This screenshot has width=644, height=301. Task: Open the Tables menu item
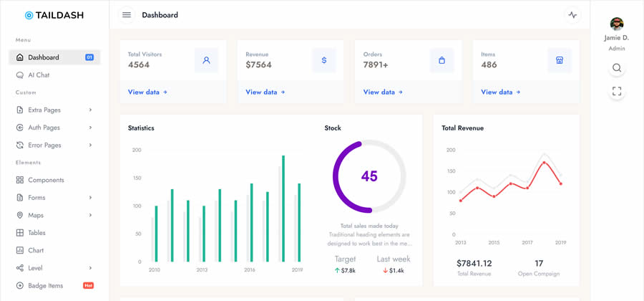[x=54, y=233]
